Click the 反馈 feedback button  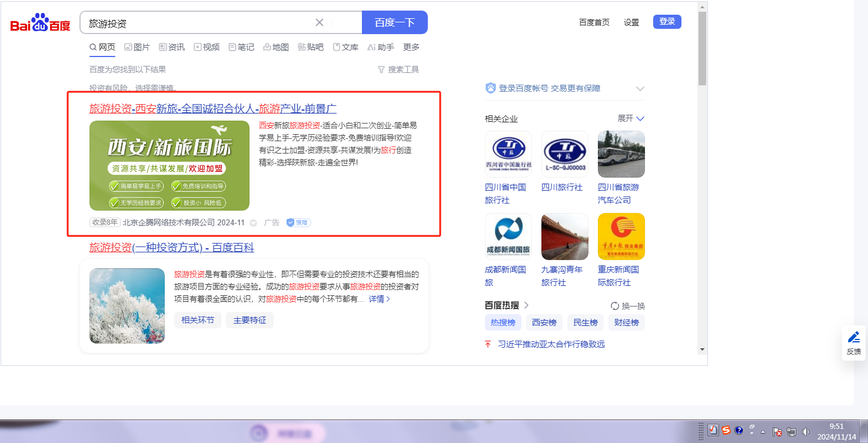854,343
